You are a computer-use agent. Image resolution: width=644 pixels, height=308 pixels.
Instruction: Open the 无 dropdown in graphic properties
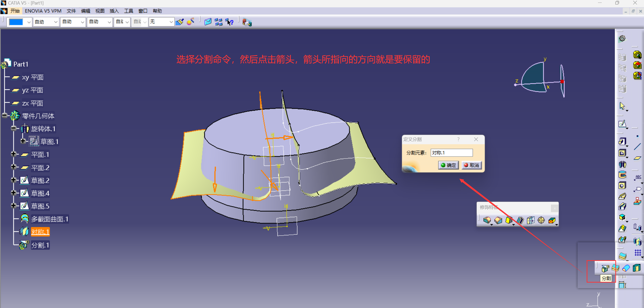[x=171, y=22]
